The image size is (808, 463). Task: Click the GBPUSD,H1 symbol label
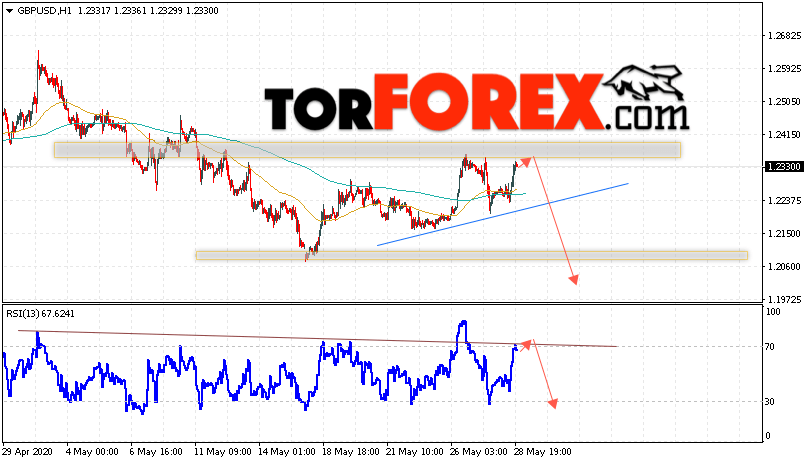pyautogui.click(x=45, y=11)
